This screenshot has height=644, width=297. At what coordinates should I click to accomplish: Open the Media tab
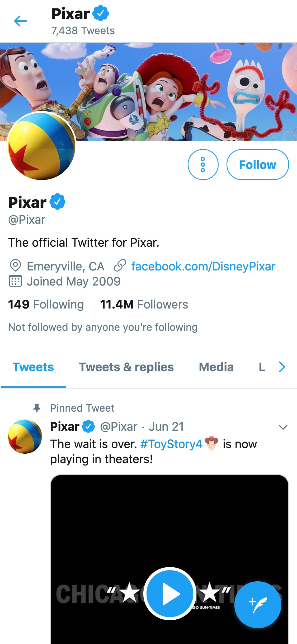coord(216,367)
